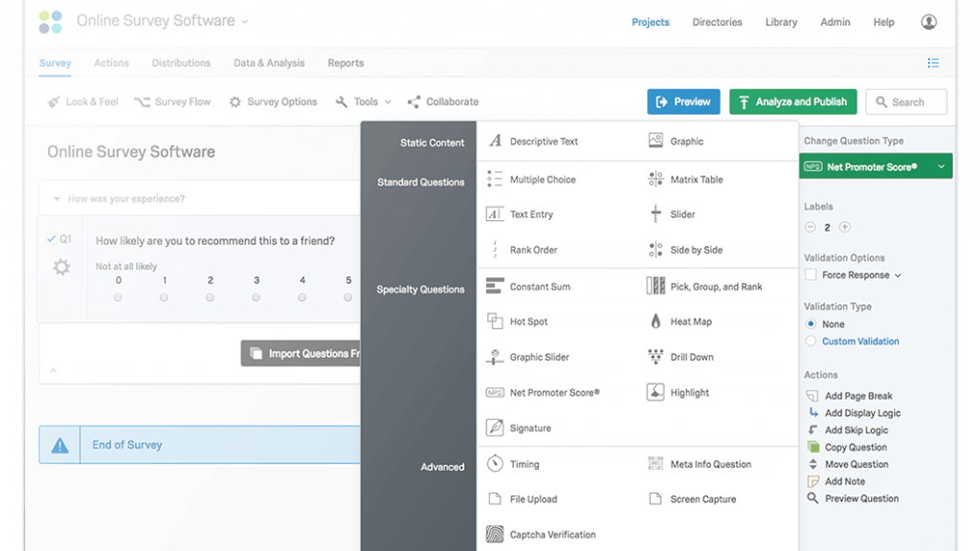Enable the Force Response checkbox
The height and width of the screenshot is (551, 980).
(x=812, y=275)
